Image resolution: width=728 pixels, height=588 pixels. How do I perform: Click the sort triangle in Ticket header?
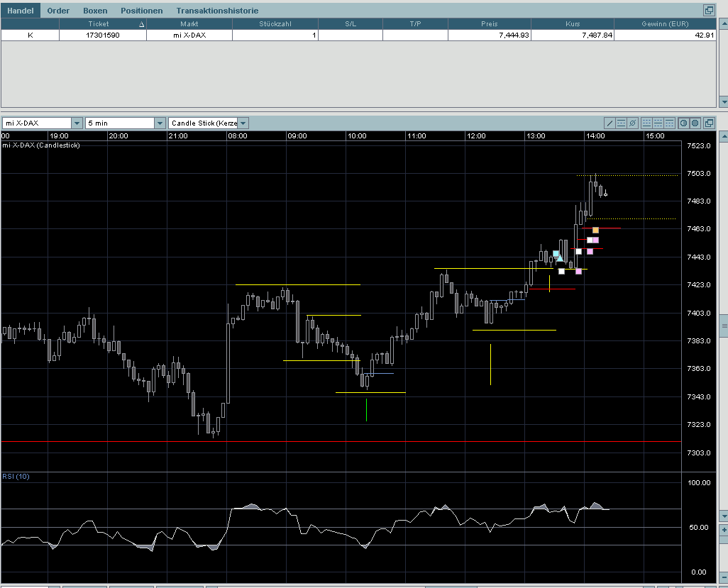[x=142, y=24]
